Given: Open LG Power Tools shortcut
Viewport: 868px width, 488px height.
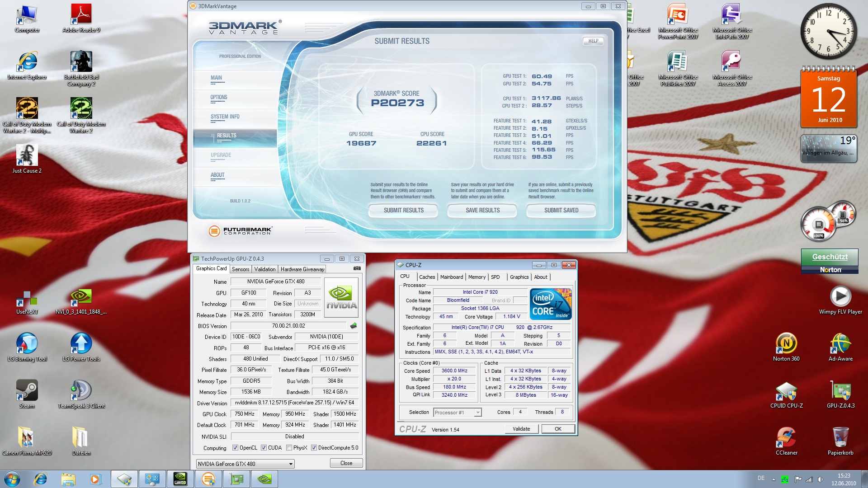Looking at the screenshot, I should point(81,347).
